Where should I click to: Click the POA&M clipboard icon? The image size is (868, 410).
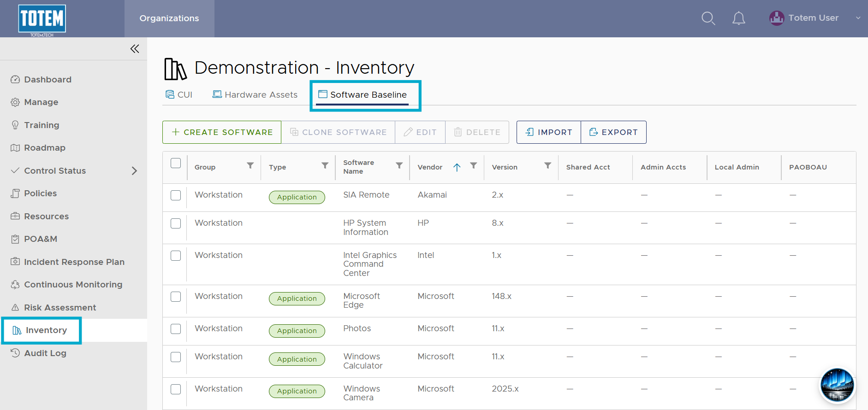(15, 239)
